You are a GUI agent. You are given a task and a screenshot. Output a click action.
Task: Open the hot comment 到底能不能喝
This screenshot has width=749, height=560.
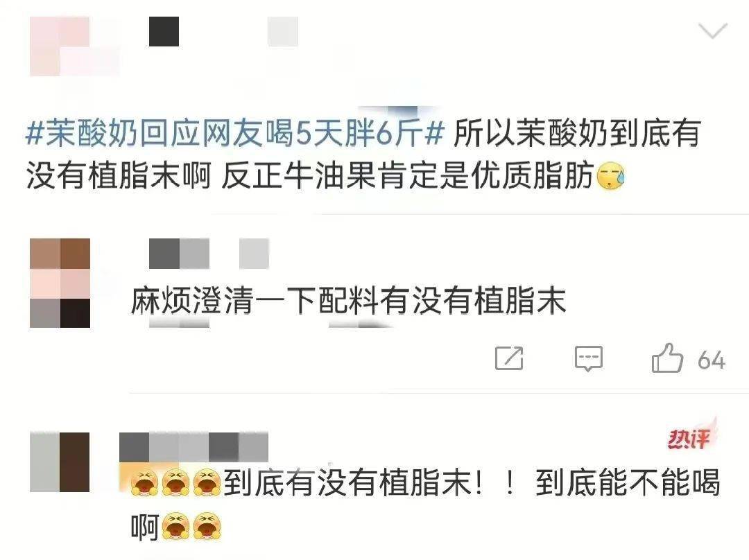[x=425, y=504]
